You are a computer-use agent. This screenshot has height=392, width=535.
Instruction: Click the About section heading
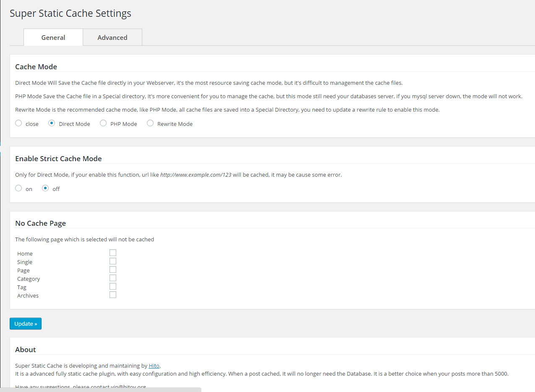pyautogui.click(x=26, y=350)
